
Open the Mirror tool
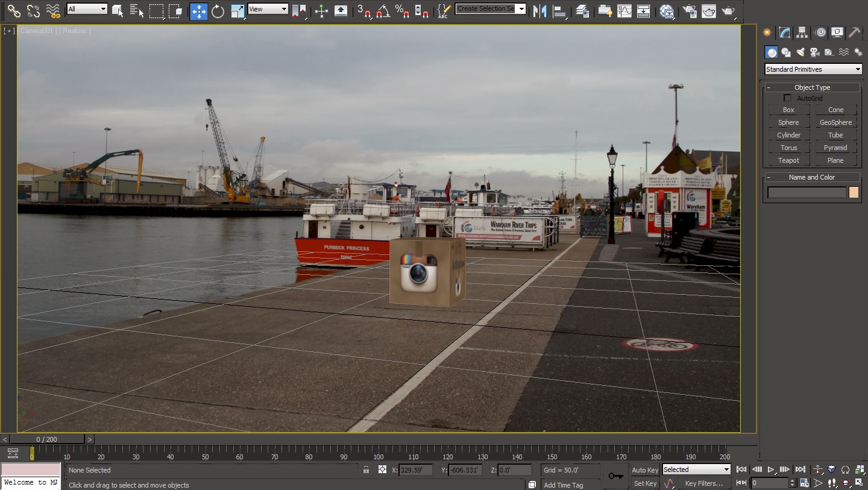(539, 11)
